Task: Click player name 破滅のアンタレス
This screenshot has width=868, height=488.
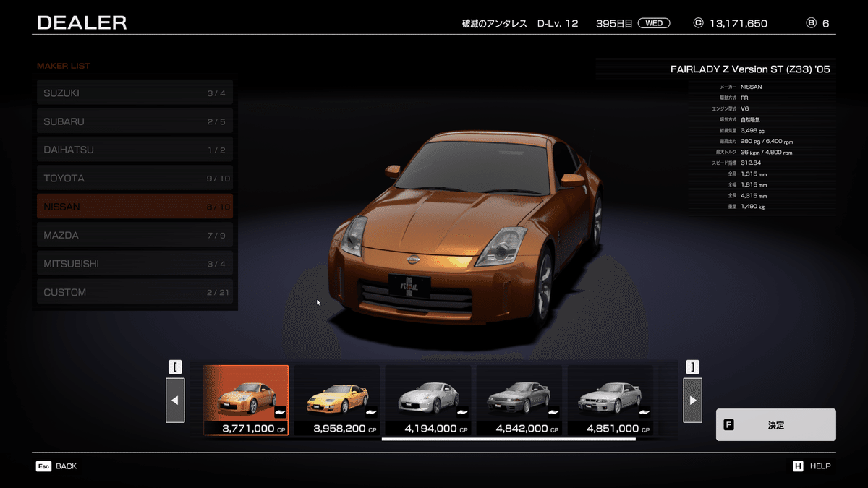Action: pyautogui.click(x=494, y=23)
